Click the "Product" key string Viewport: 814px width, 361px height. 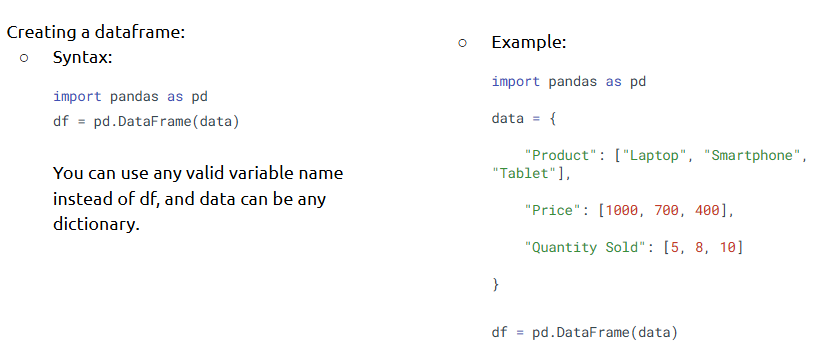560,155
